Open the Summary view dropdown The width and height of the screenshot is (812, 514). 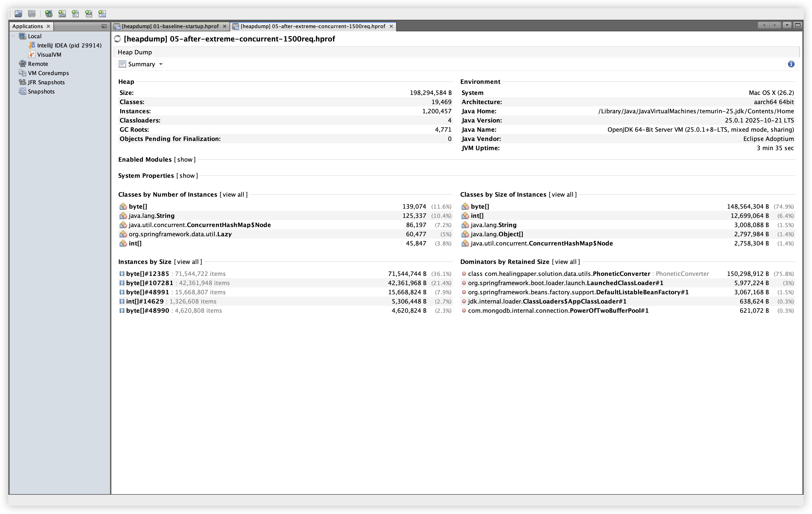click(x=161, y=64)
